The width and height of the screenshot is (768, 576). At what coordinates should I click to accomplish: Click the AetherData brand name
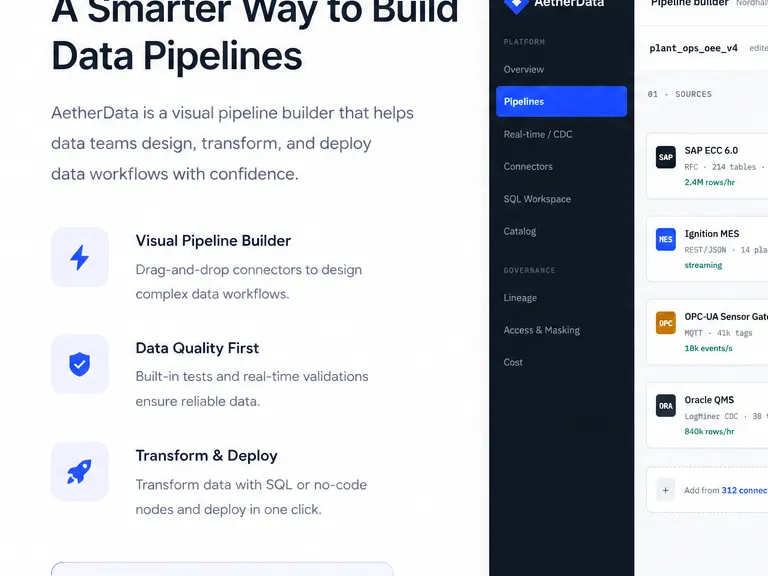point(569,3)
